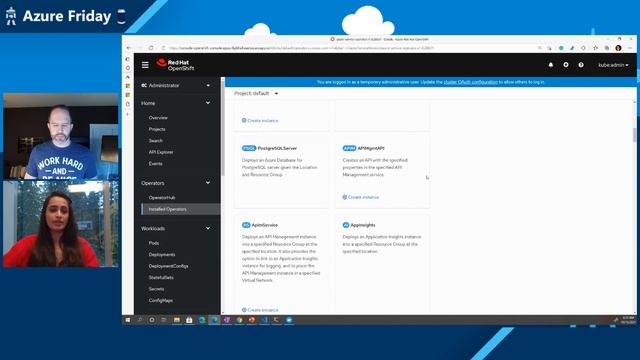Click the PSQL badge icon
The width and height of the screenshot is (640, 360).
pos(249,148)
